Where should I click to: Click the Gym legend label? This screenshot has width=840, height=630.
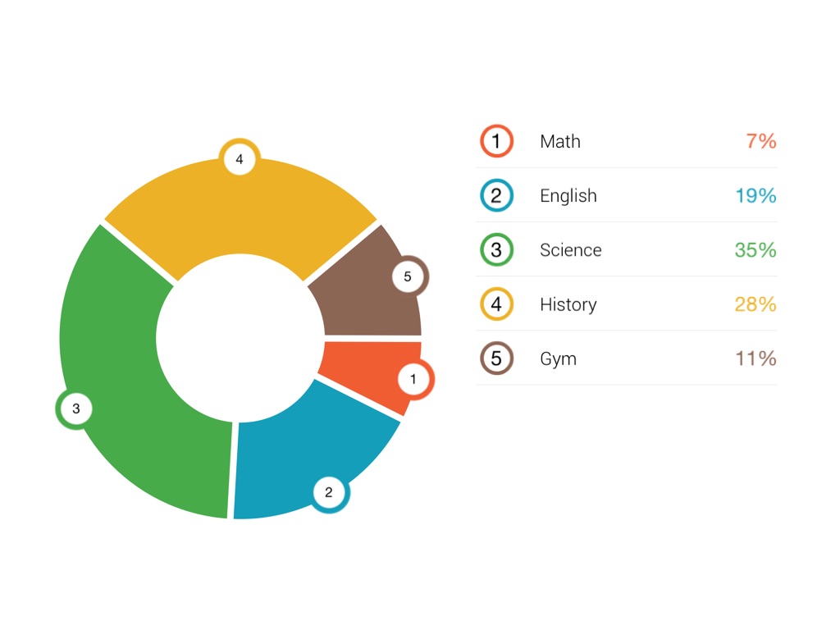(x=559, y=358)
